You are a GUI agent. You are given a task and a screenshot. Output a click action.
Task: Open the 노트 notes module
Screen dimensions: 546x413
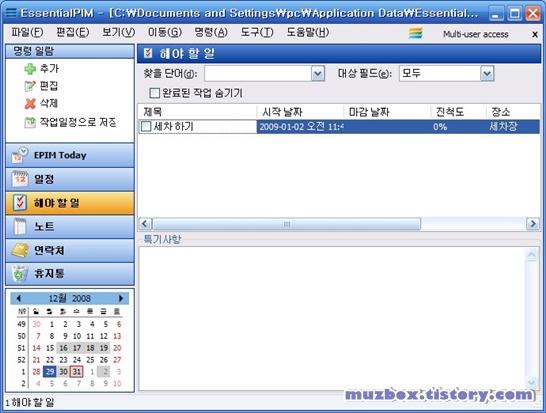click(70, 227)
